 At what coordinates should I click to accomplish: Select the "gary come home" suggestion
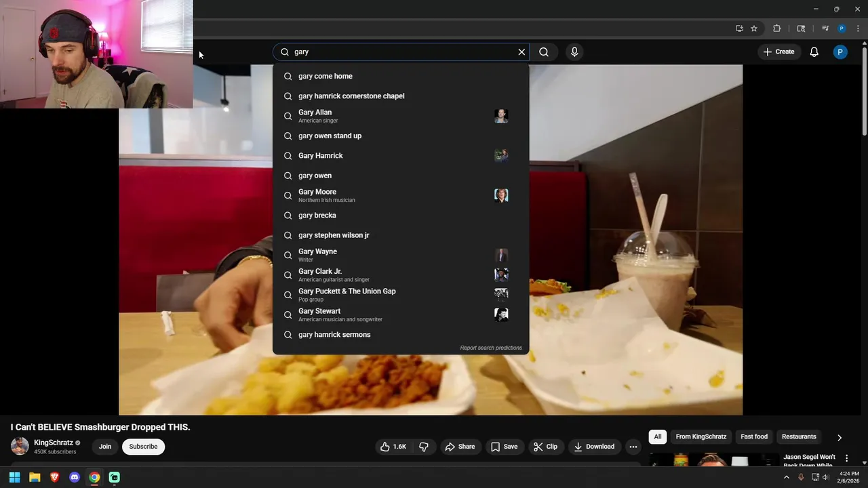pos(401,76)
